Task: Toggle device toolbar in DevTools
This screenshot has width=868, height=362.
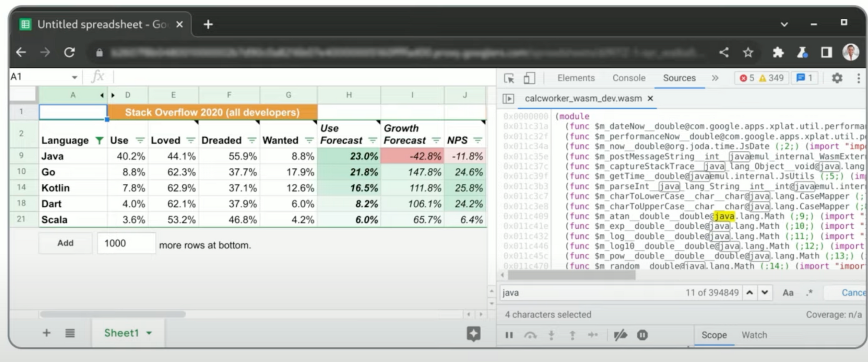Action: coord(529,78)
